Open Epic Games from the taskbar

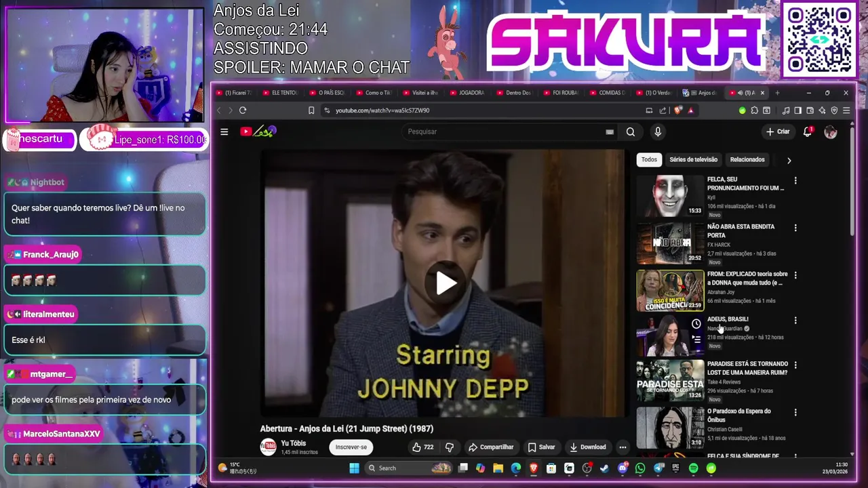676,468
